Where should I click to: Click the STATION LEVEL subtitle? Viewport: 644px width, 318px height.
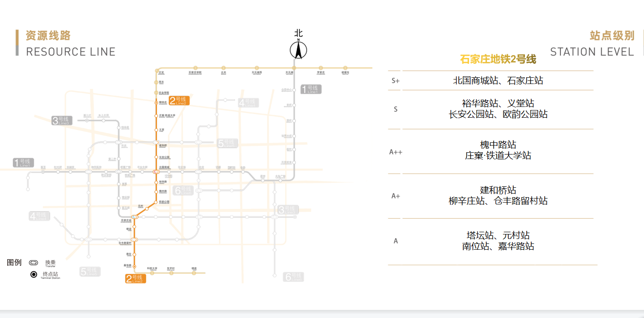[x=592, y=52]
